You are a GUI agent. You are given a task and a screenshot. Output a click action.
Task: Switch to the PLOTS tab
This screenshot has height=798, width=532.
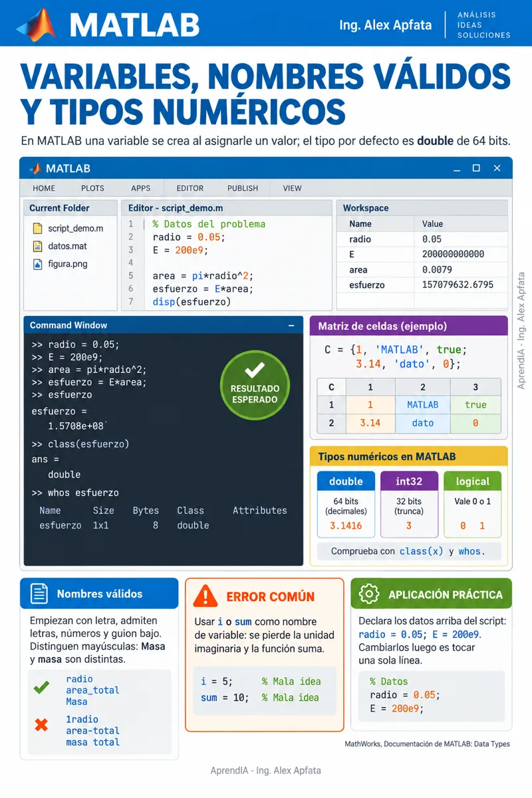click(x=92, y=188)
